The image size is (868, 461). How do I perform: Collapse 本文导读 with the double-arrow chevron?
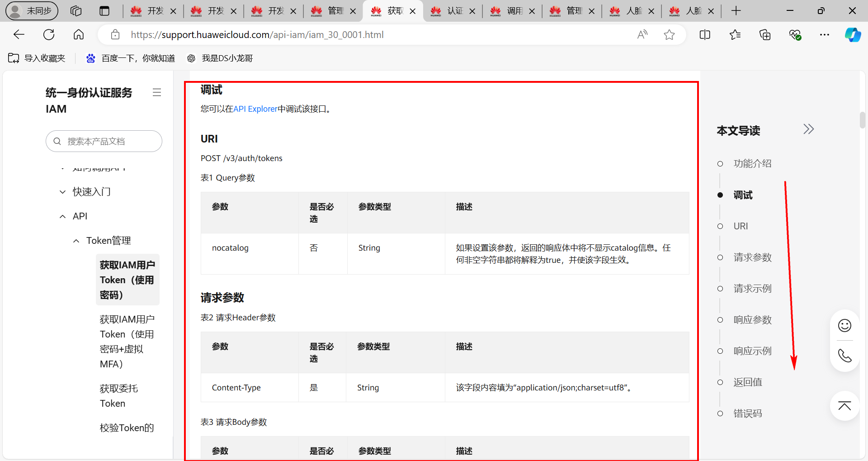[808, 129]
